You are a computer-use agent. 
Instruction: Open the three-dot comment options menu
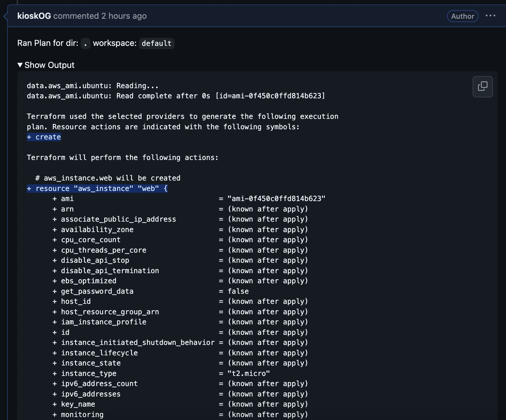point(490,16)
